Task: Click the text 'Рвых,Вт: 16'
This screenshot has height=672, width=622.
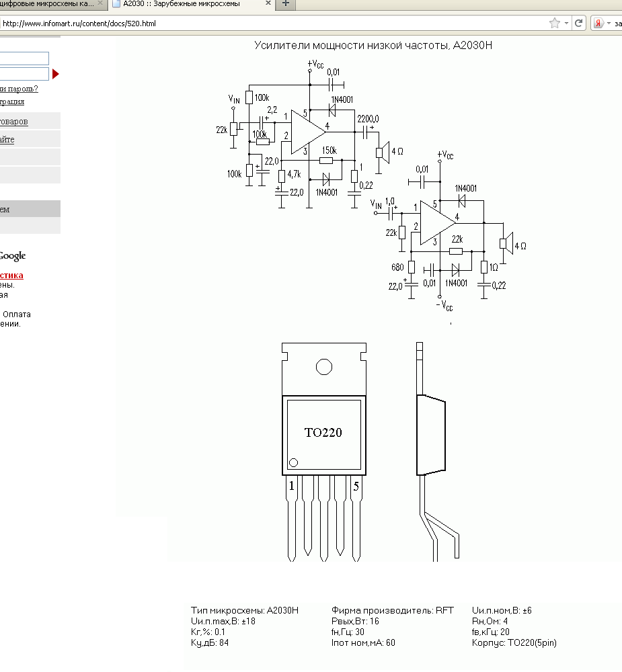Action: (355, 621)
